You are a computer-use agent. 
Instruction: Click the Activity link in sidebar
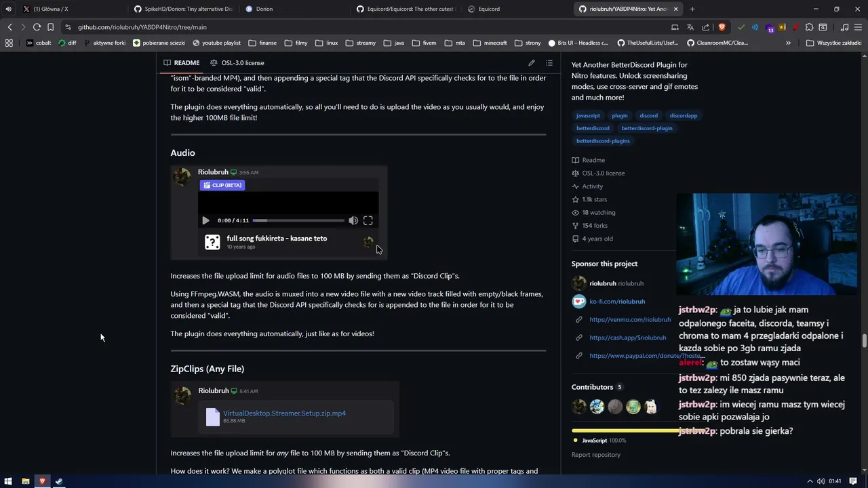(587, 186)
